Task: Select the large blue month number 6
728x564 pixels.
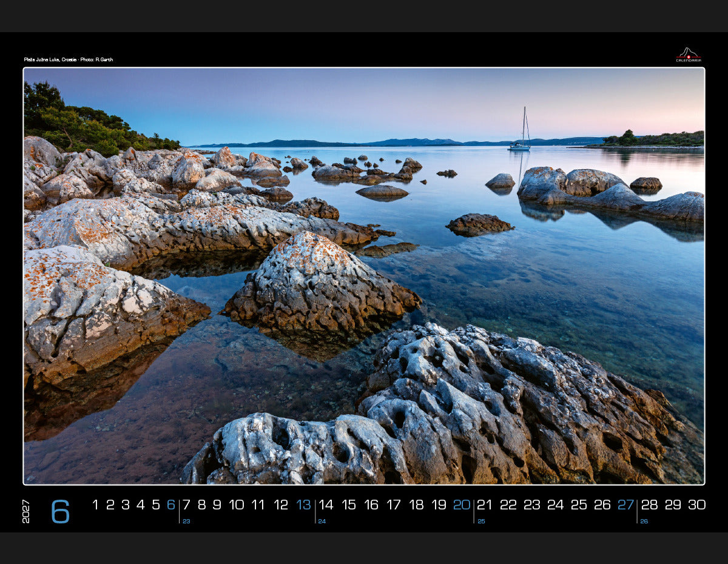Action: pos(61,511)
